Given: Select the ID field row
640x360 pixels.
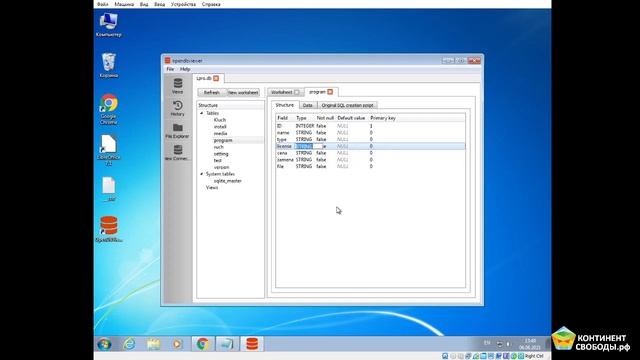Looking at the screenshot, I should pyautogui.click(x=371, y=126).
